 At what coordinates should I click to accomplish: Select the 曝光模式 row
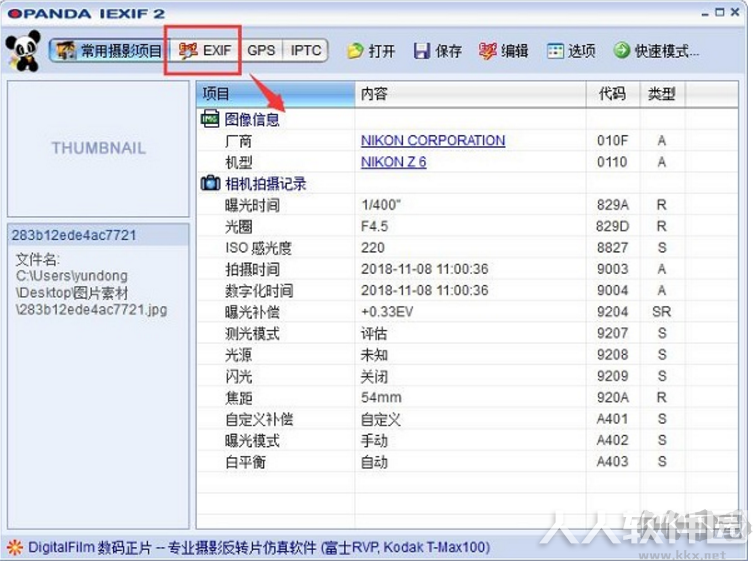coord(467,440)
